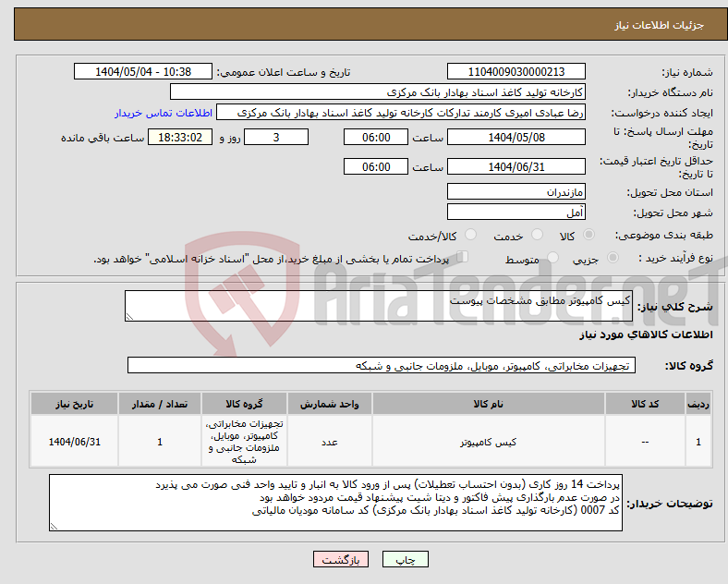Click the گروه کالا field

point(382,365)
